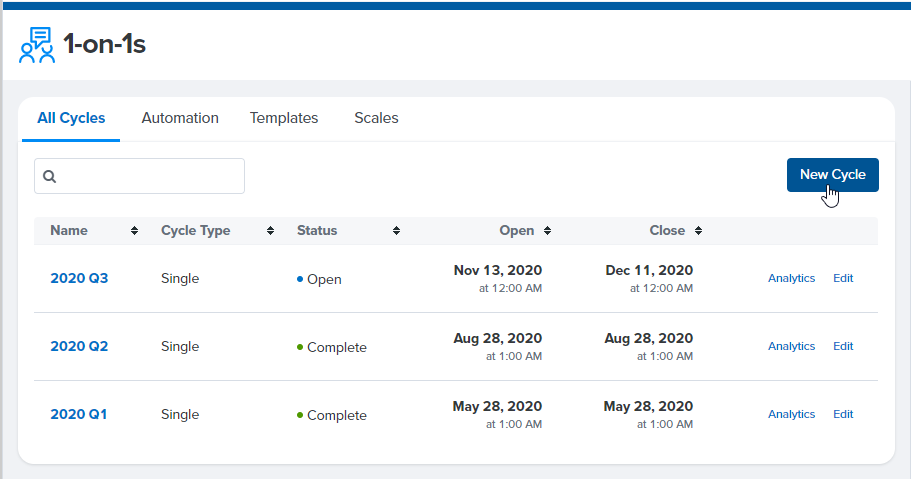Image resolution: width=911 pixels, height=479 pixels.
Task: Click the magnifier icon in search box
Action: 49,176
